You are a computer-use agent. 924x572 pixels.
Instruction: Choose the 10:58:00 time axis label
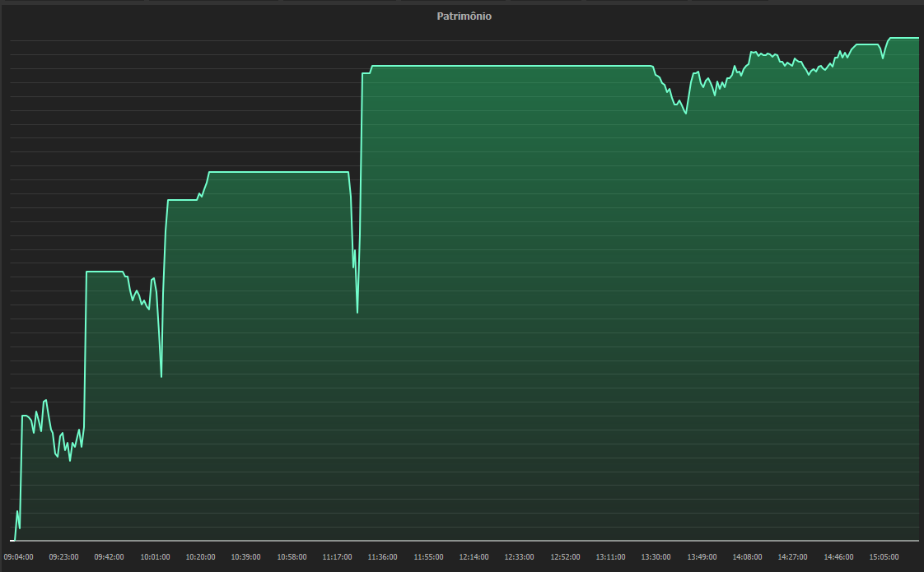(x=292, y=556)
